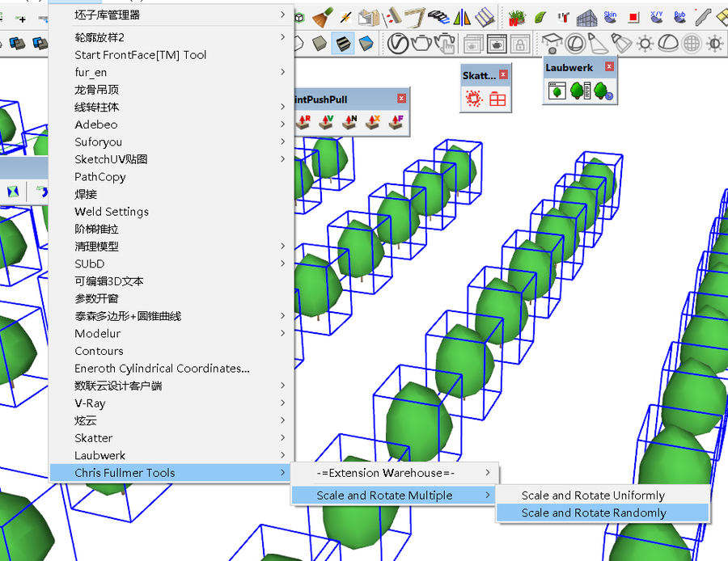Select the green leaf tool icon
The width and height of the screenshot is (728, 561).
tap(540, 18)
